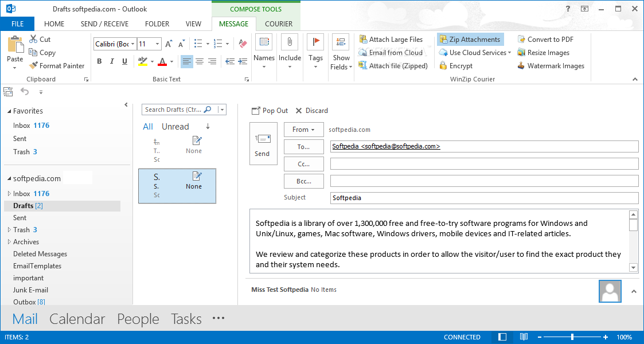Screen dimensions: 644x344
Task: Toggle Bold formatting
Action: point(99,61)
